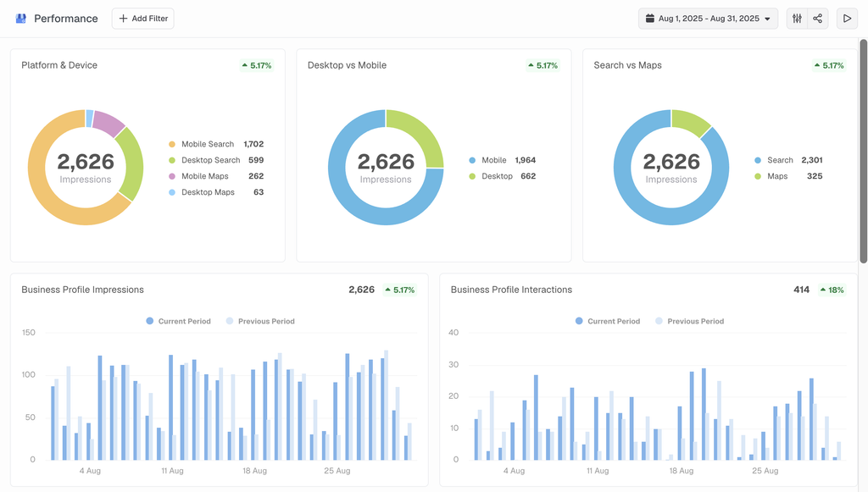Click the 2,626 total on Impressions chart card
Image resolution: width=868 pixels, height=492 pixels.
coord(361,290)
